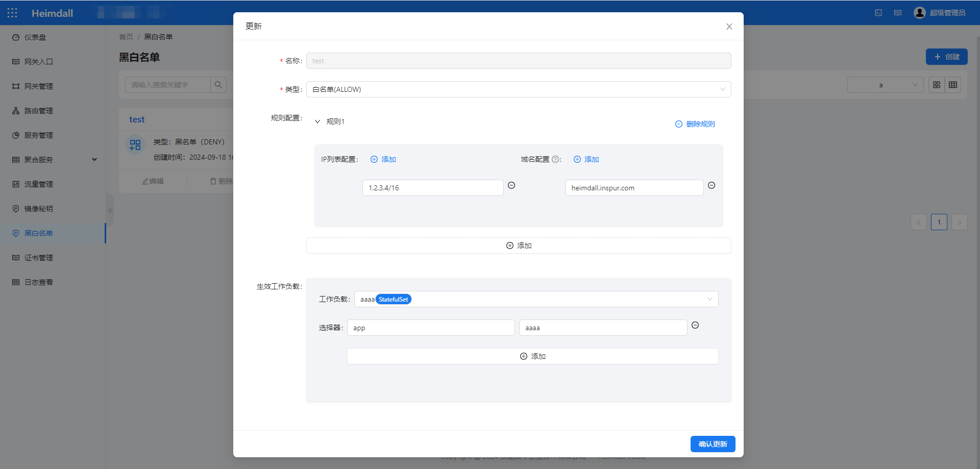Open the terminal console icon in the header
Image resolution: width=980 pixels, height=469 pixels.
click(x=878, y=13)
